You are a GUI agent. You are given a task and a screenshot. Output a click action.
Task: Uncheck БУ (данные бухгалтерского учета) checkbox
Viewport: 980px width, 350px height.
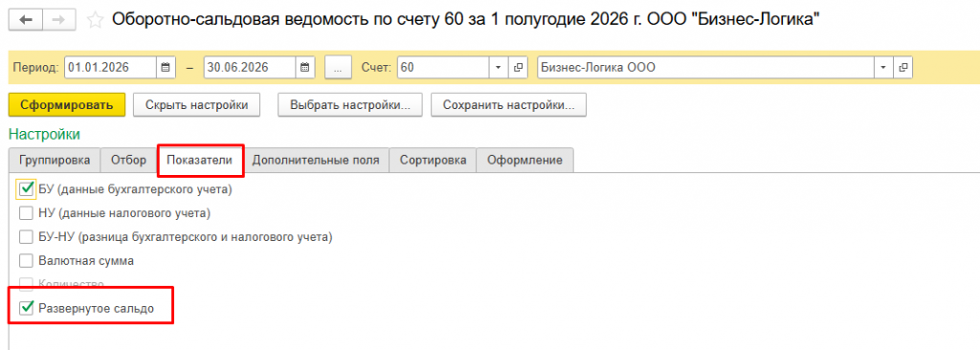pos(26,189)
